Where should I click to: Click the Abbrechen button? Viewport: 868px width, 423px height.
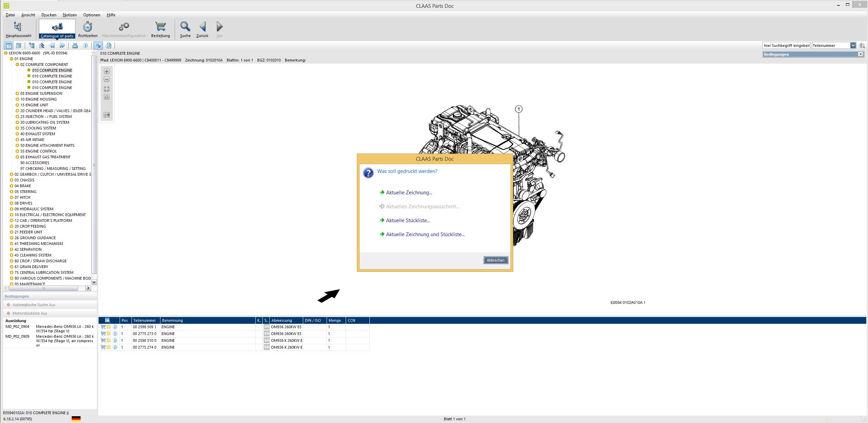496,260
